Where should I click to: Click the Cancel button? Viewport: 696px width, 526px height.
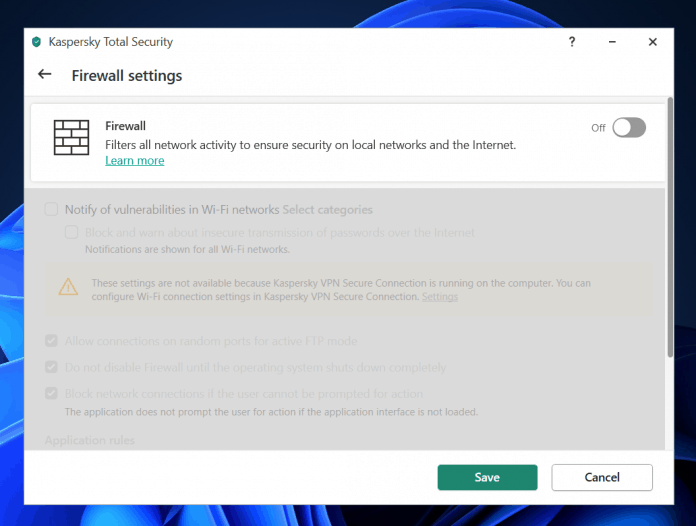click(602, 477)
